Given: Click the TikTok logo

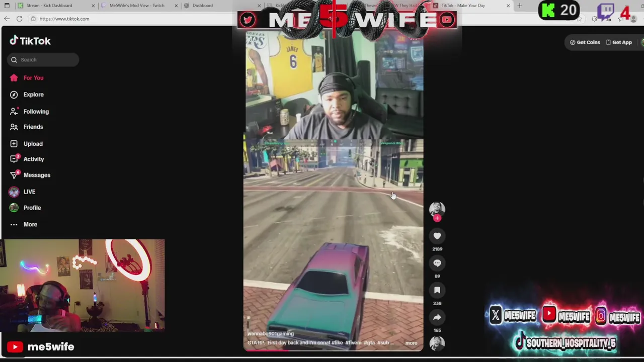Looking at the screenshot, I should tap(30, 41).
